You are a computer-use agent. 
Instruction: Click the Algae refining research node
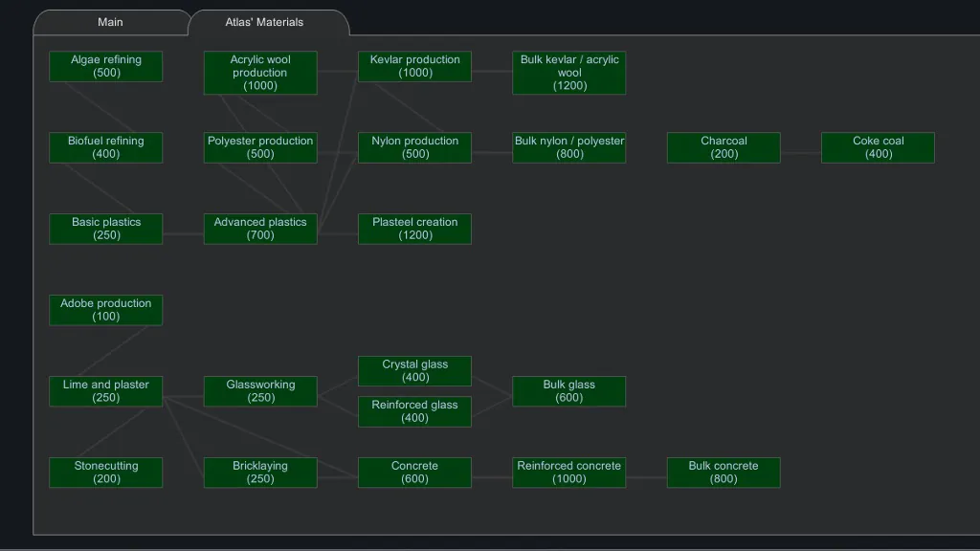pyautogui.click(x=106, y=66)
